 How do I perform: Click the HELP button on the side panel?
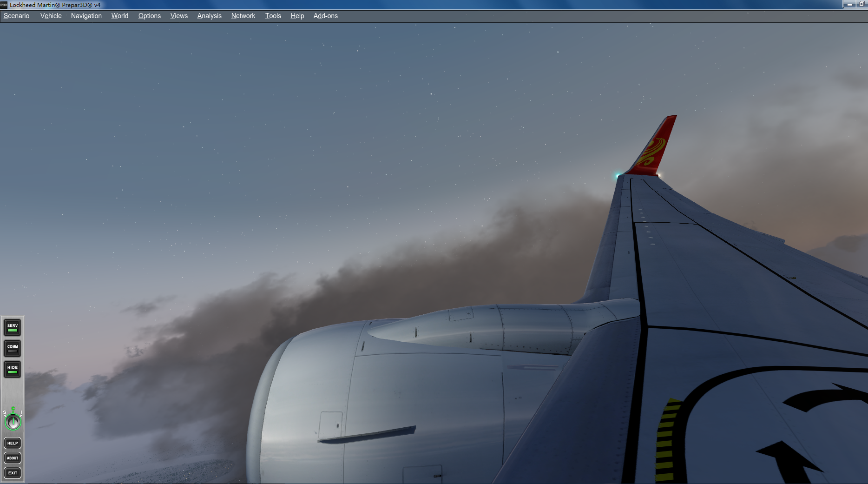12,443
